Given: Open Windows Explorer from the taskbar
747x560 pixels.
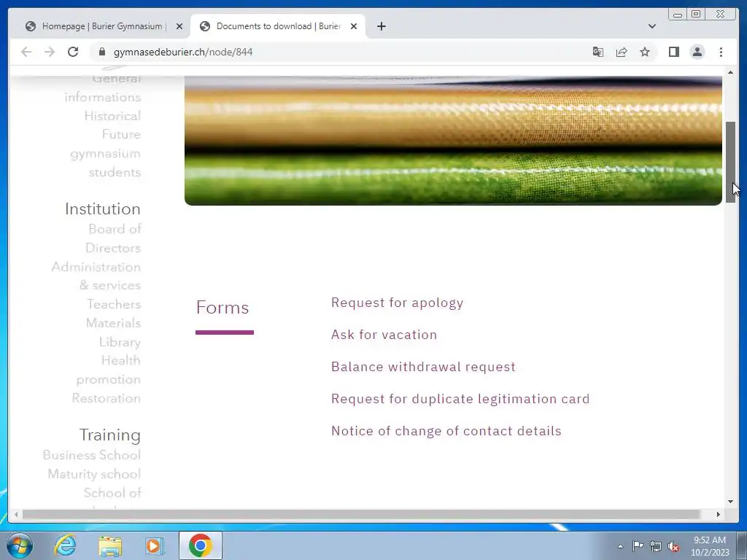Looking at the screenshot, I should point(110,545).
